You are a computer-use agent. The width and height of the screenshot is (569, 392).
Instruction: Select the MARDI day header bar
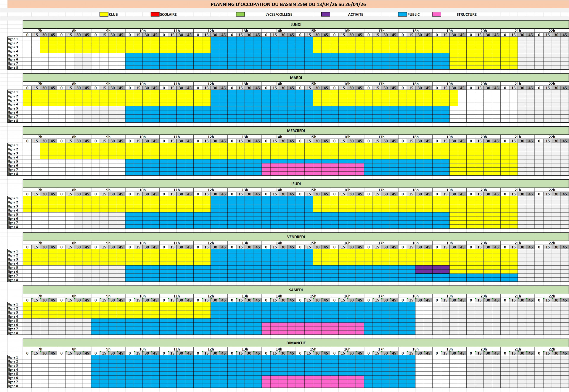coord(296,78)
